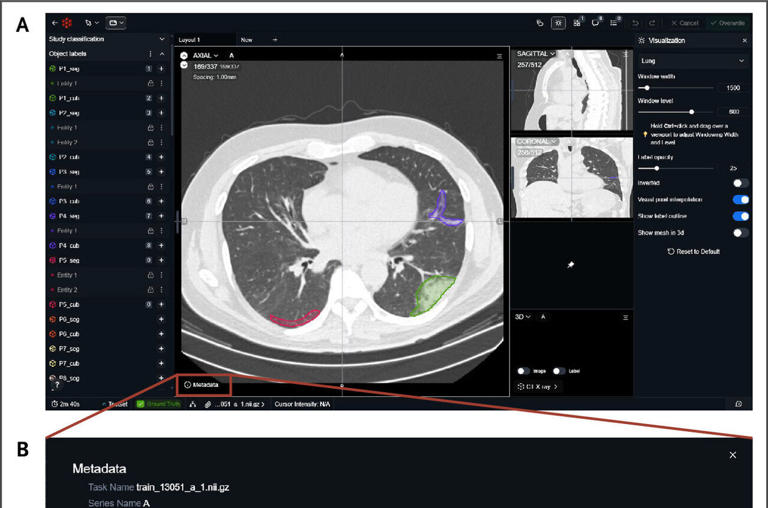Click the CT X-ray button

pyautogui.click(x=537, y=387)
